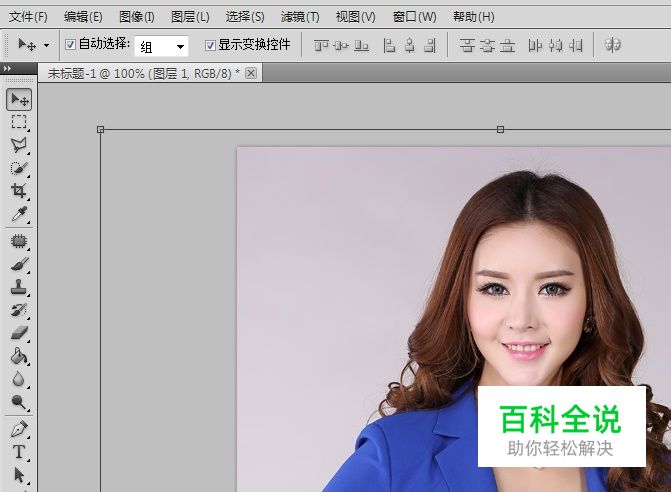
Task: Select the Brush tool
Action: point(19,264)
